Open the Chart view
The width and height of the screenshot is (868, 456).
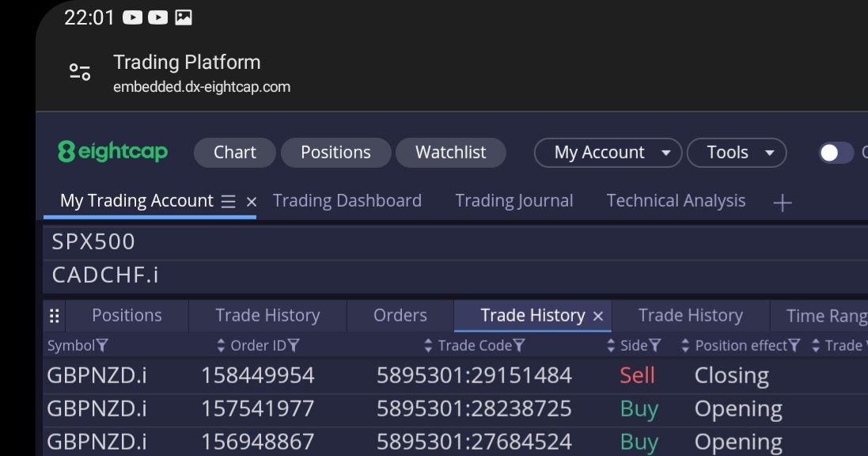coord(235,152)
